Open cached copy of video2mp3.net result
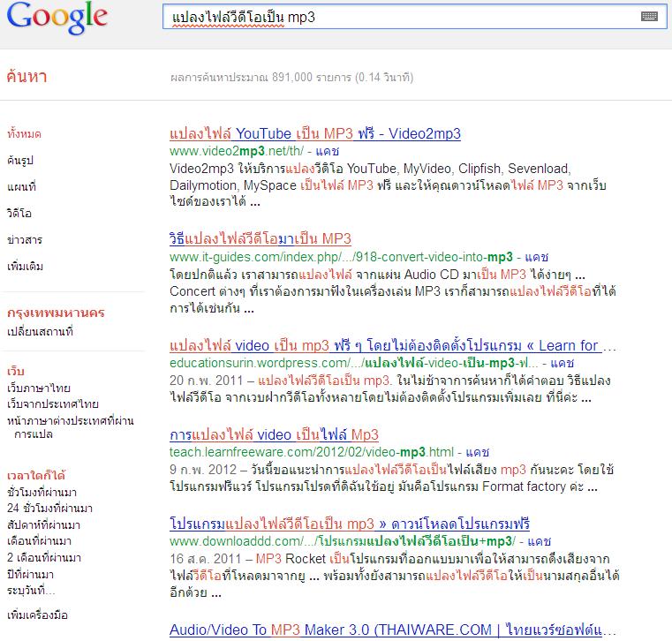Viewport: 672px width, 641px height. [328, 151]
